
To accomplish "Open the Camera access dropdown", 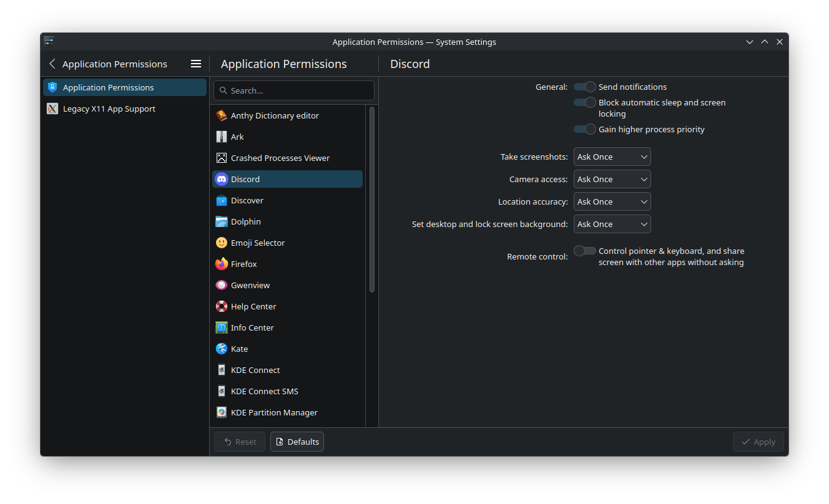I will tap(612, 179).
